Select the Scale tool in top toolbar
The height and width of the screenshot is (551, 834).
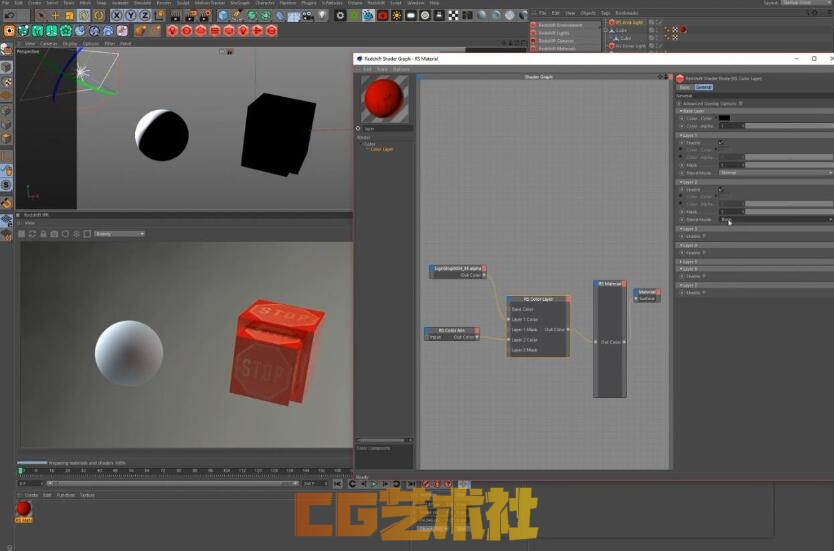pyautogui.click(x=69, y=15)
